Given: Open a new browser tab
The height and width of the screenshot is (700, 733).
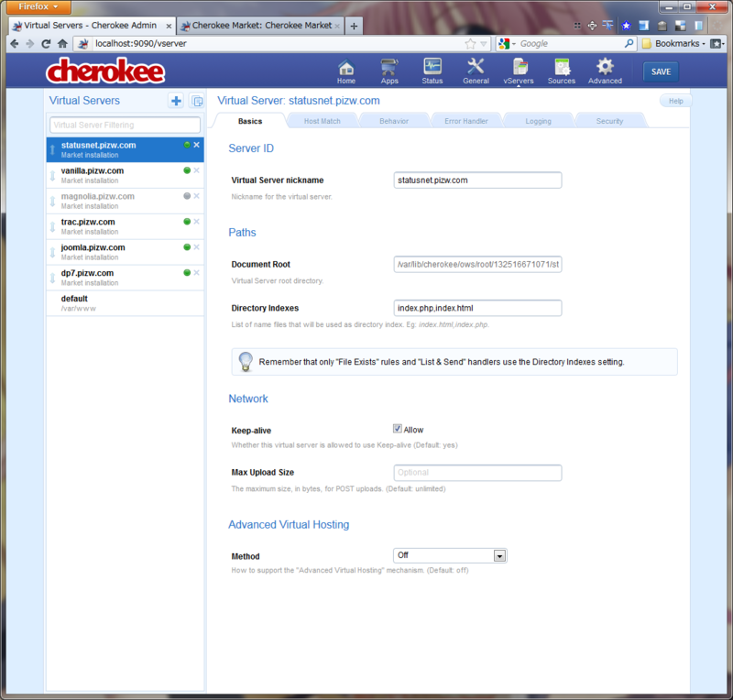Looking at the screenshot, I should coord(354,27).
